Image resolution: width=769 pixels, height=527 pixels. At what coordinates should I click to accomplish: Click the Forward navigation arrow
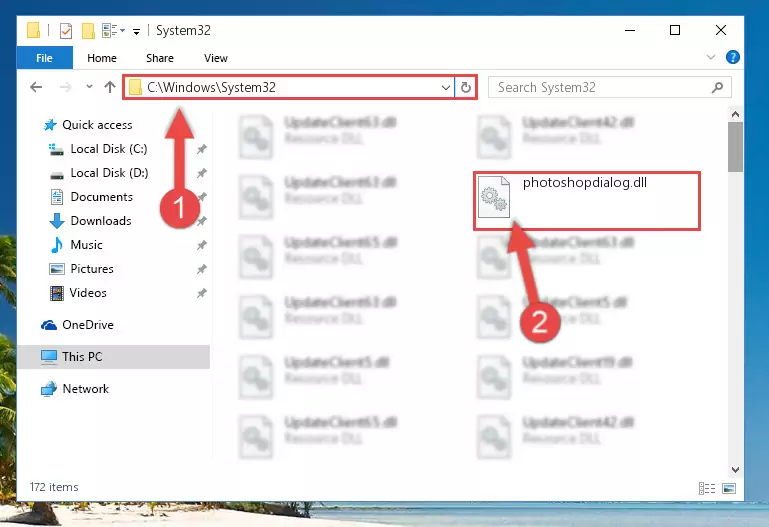[65, 87]
